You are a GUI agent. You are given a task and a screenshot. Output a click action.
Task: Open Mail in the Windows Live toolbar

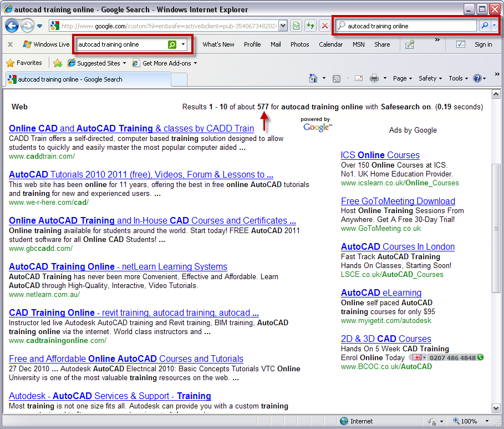pos(276,44)
